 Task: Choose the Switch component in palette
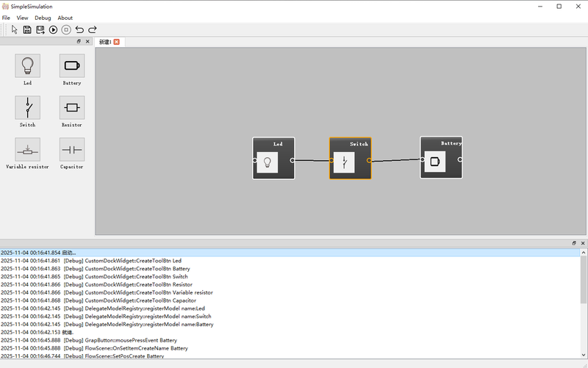coord(28,108)
